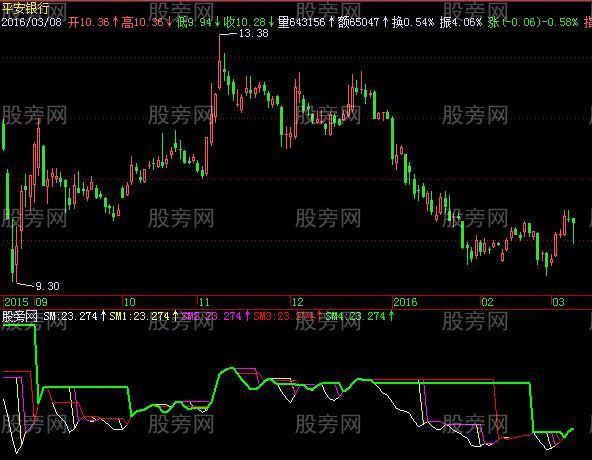Select the high price 高10.36 value
592x460 pixels.
click(143, 22)
